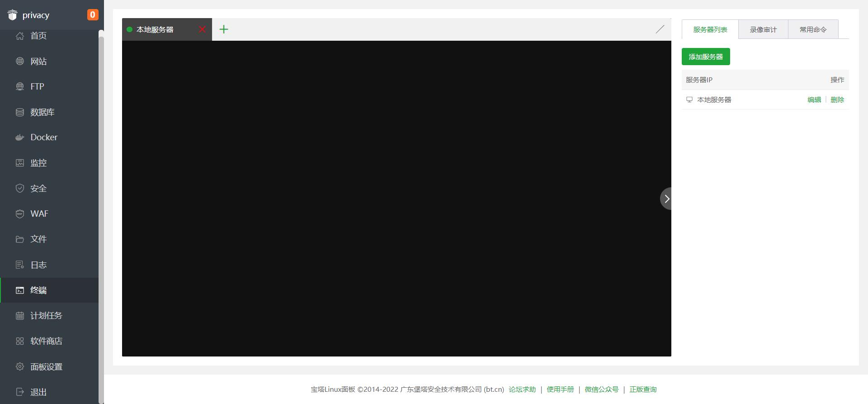Switch to the 服务器列表 tab

tap(710, 29)
